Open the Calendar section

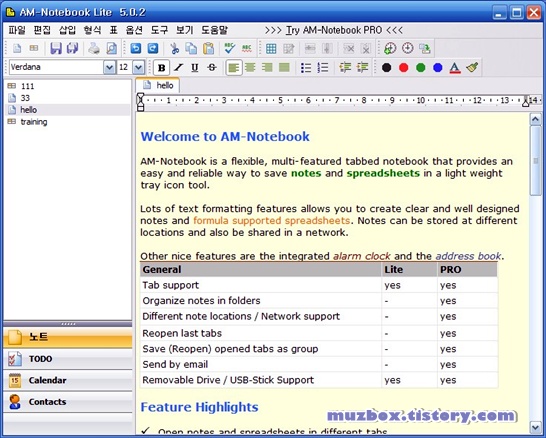[x=68, y=380]
